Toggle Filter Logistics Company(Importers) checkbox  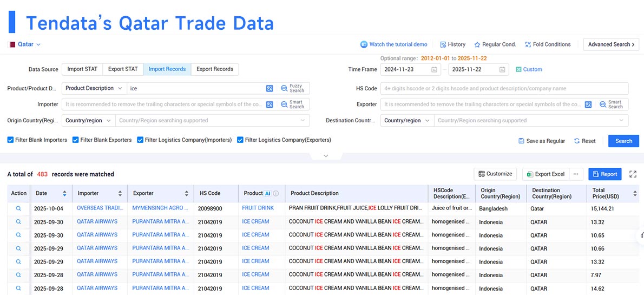point(141,140)
